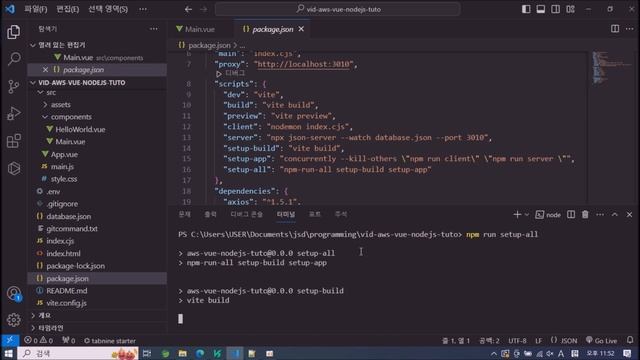Click the Debug code lens above scripts

pyautogui.click(x=231, y=73)
